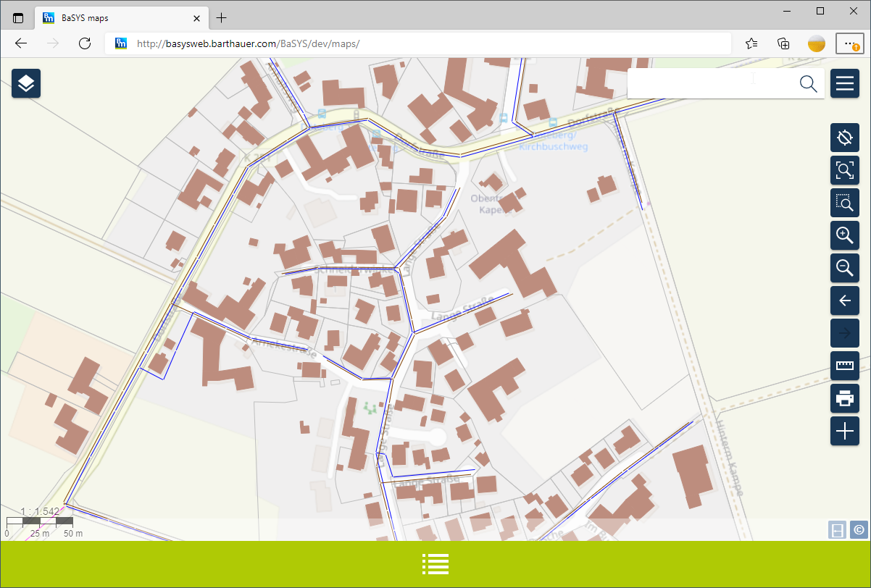Click the search magnifier icon
Viewport: 871px width, 588px height.
pyautogui.click(x=808, y=84)
